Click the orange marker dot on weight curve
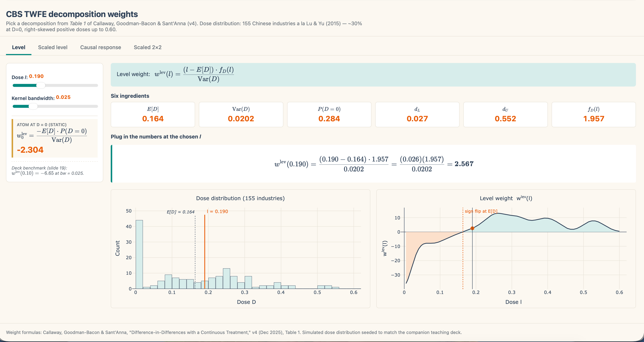This screenshot has height=342, width=644. pos(472,228)
